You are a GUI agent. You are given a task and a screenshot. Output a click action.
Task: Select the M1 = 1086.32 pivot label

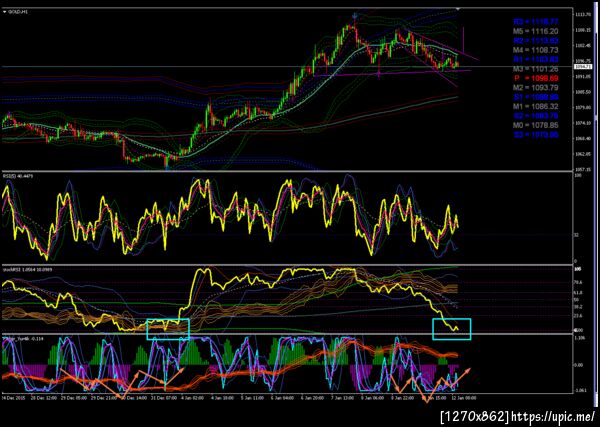pyautogui.click(x=536, y=106)
